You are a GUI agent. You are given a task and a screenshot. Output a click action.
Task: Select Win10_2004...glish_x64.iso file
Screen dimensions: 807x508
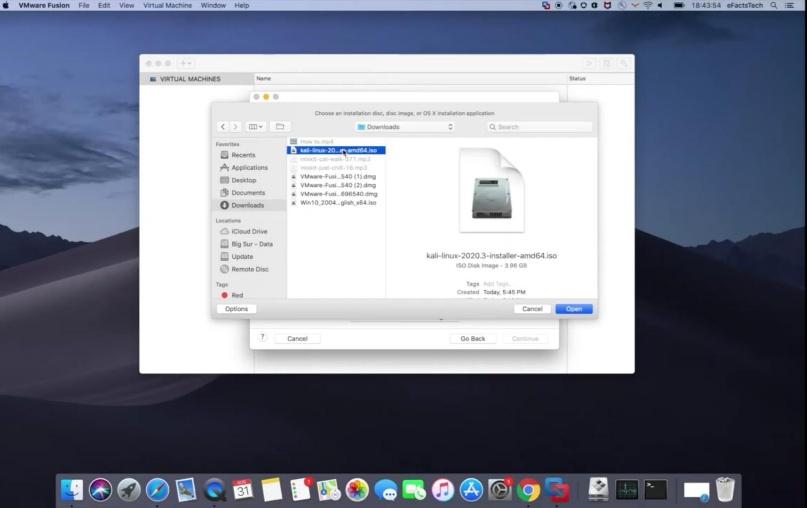pos(336,203)
